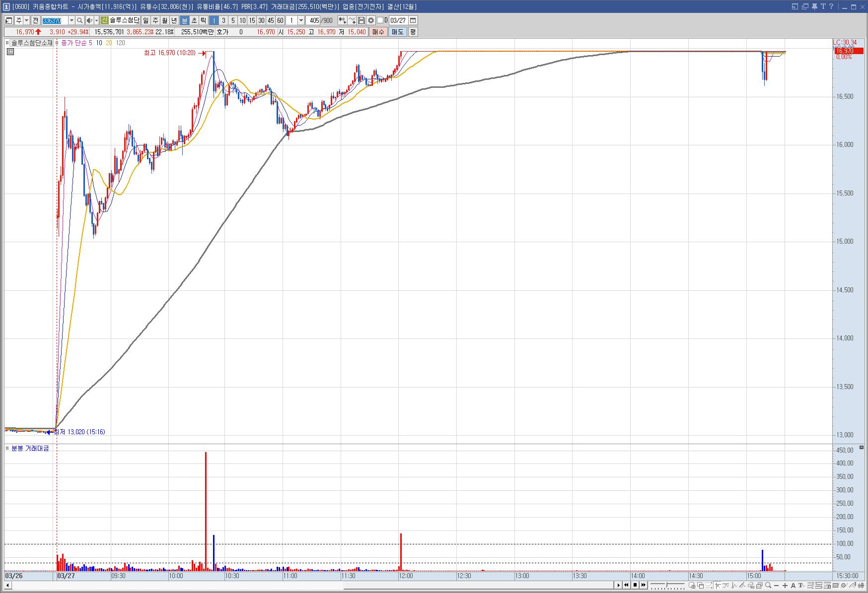Collapse the 분봉 거래대금 panel toggle
The image size is (868, 593).
pyautogui.click(x=7, y=448)
